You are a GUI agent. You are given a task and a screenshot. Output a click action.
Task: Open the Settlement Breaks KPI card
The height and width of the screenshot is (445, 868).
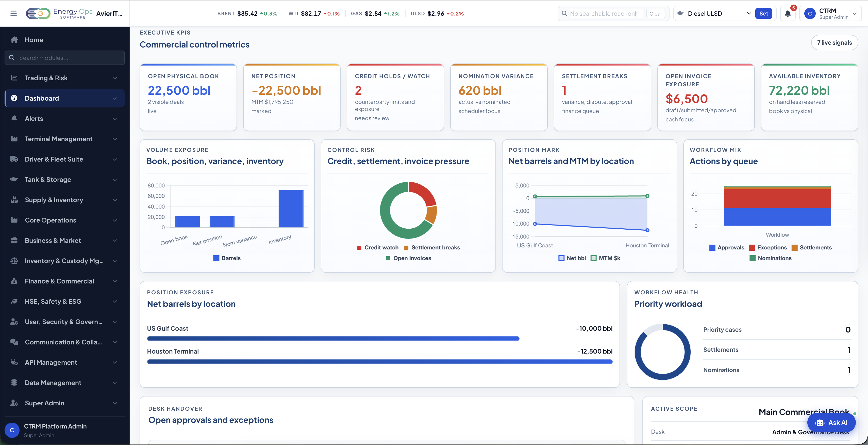[603, 98]
